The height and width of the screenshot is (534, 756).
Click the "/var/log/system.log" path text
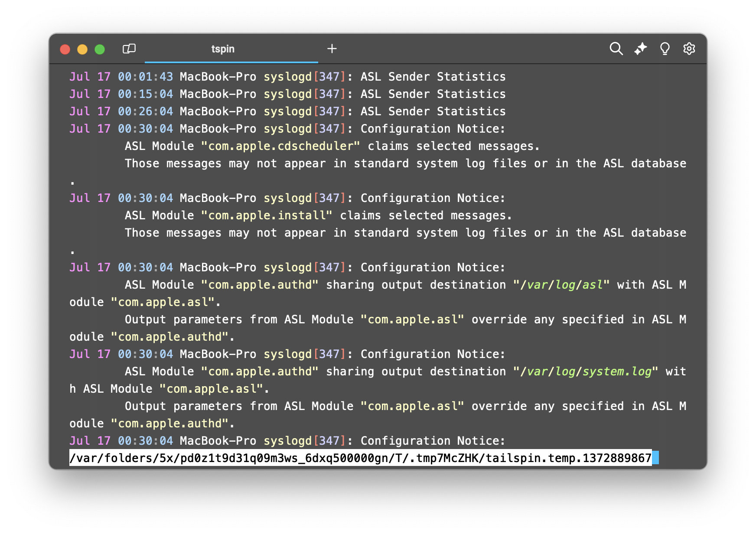tap(586, 371)
